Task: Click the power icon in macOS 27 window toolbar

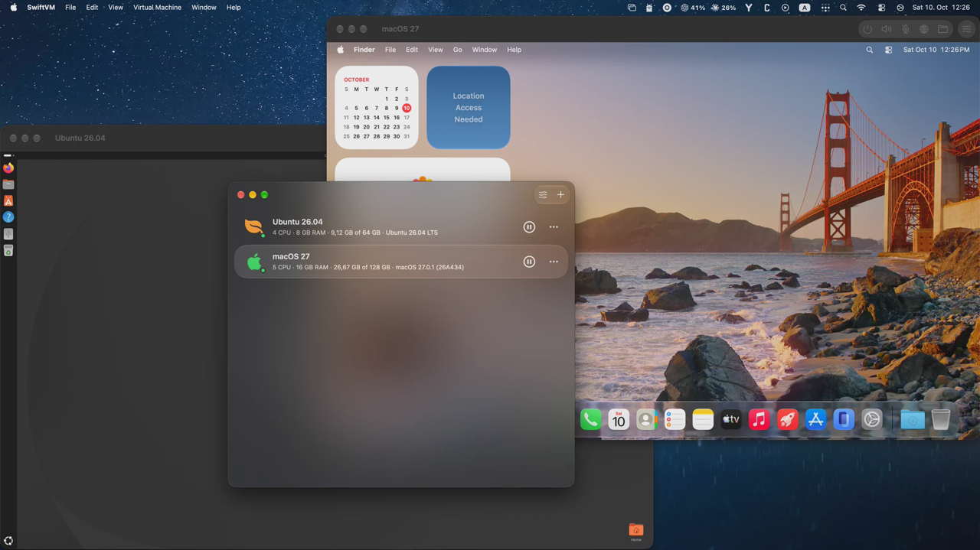Action: tap(867, 29)
